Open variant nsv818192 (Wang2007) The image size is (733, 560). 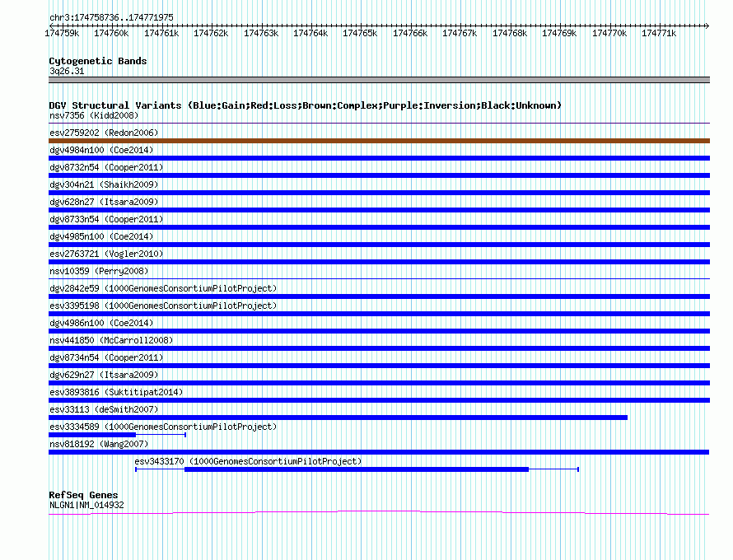pos(99,444)
